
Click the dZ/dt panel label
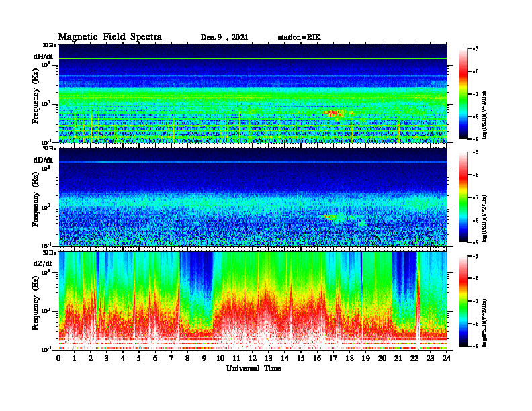click(x=43, y=263)
